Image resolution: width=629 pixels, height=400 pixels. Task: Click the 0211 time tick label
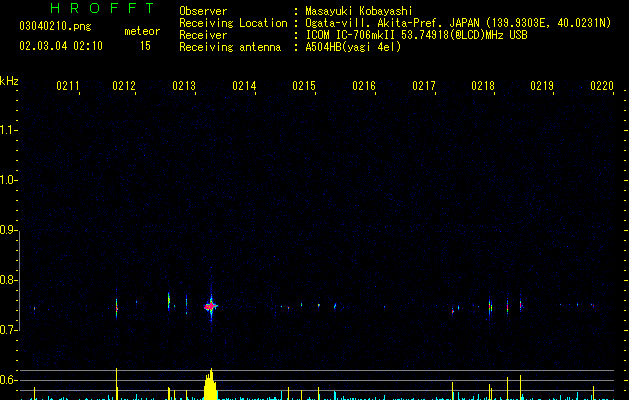pyautogui.click(x=68, y=85)
